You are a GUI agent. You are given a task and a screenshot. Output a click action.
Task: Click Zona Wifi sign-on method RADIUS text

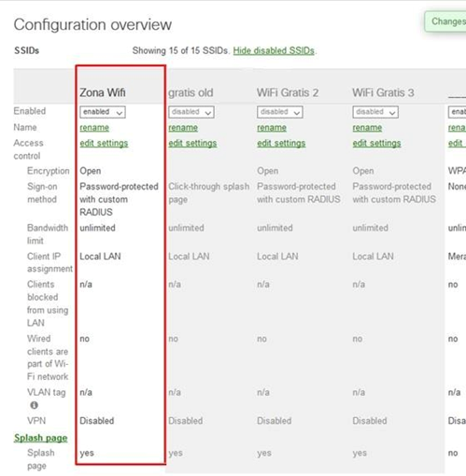tap(119, 199)
